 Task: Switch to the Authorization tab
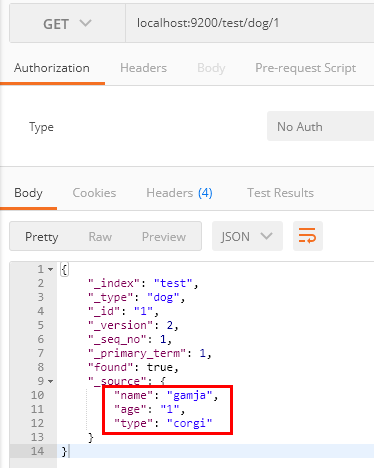coord(52,68)
